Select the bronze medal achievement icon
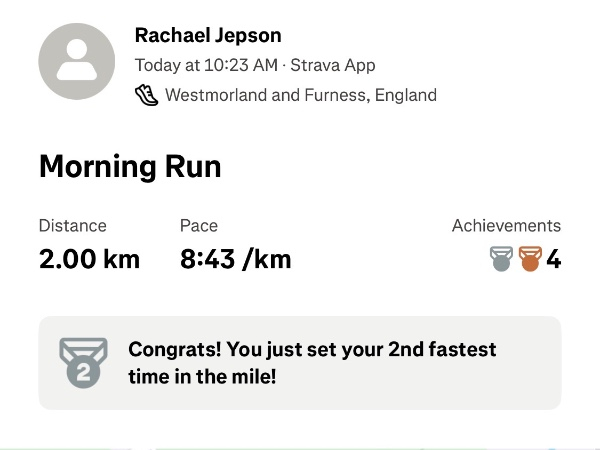The height and width of the screenshot is (450, 600). (x=529, y=260)
